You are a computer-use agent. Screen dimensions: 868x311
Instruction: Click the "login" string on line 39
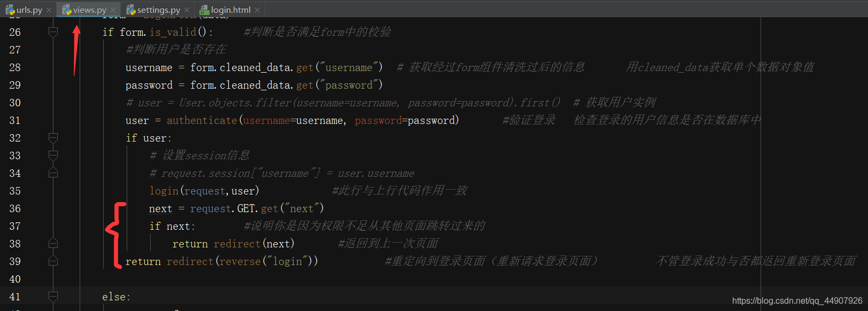(288, 261)
